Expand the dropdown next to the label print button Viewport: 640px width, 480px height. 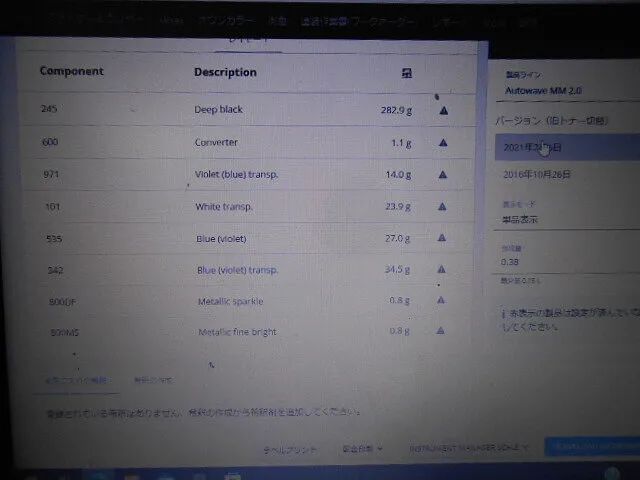(362, 448)
